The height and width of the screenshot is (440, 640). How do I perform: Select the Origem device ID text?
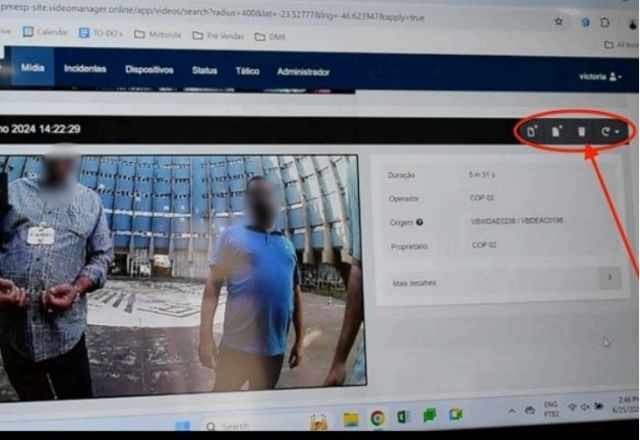(x=516, y=221)
